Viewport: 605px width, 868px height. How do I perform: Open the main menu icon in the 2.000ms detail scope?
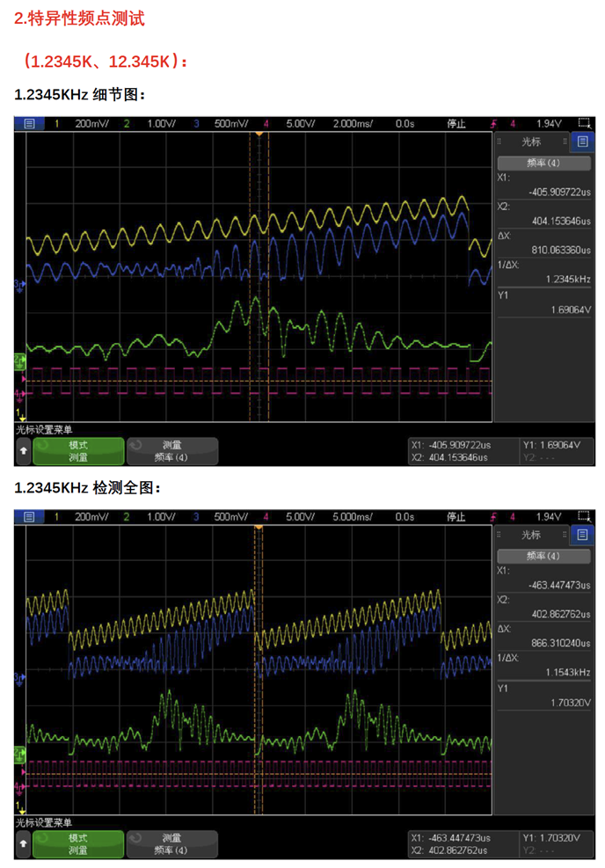point(29,124)
